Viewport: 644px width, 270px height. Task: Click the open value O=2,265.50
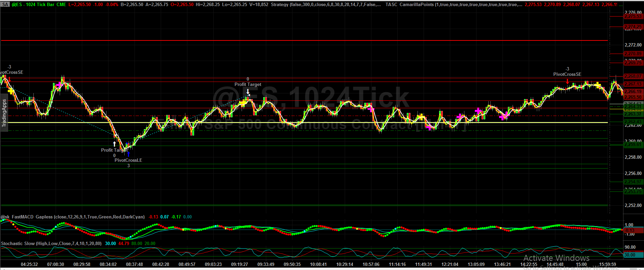tap(182, 4)
